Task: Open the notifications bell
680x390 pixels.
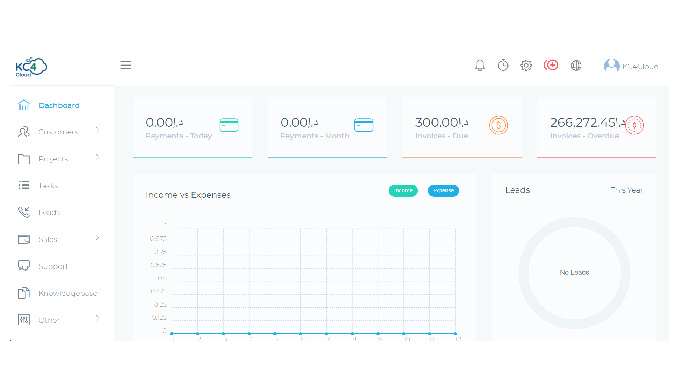Action: pyautogui.click(x=480, y=66)
